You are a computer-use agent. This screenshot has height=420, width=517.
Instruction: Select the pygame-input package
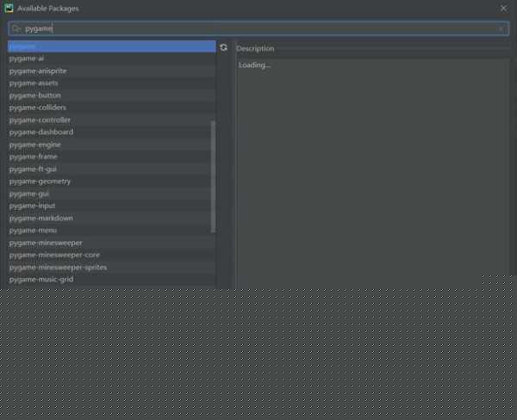[111, 206]
